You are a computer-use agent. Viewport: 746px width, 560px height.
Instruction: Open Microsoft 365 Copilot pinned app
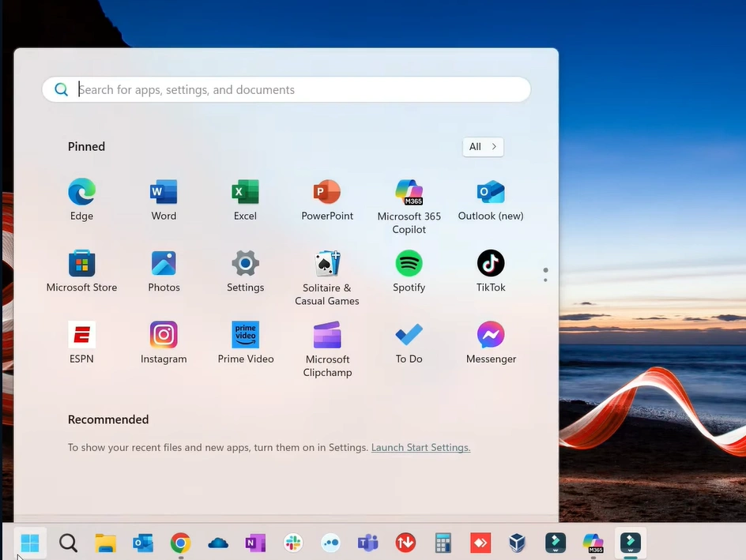pyautogui.click(x=409, y=192)
